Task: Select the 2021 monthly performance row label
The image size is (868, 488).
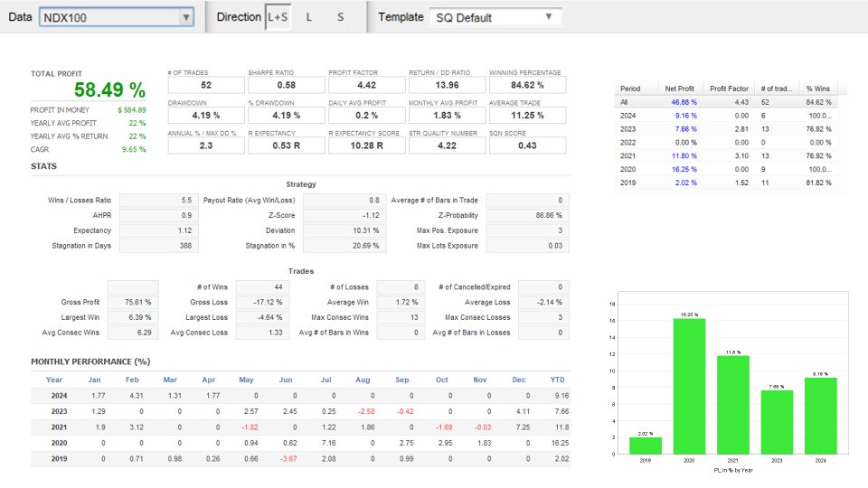Action: tap(60, 427)
